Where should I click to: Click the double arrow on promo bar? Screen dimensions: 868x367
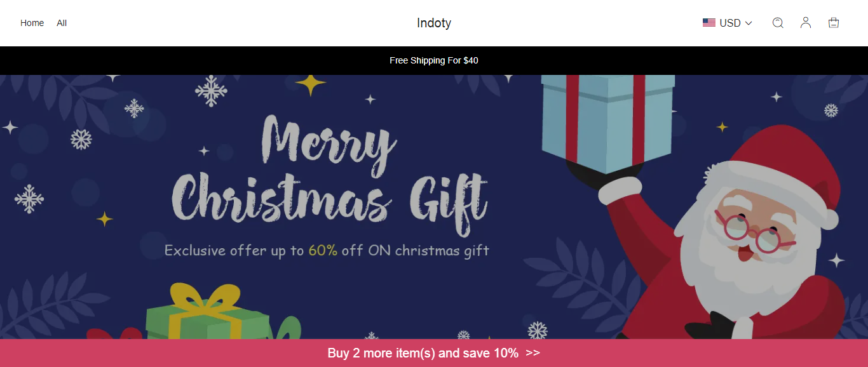[x=533, y=353]
